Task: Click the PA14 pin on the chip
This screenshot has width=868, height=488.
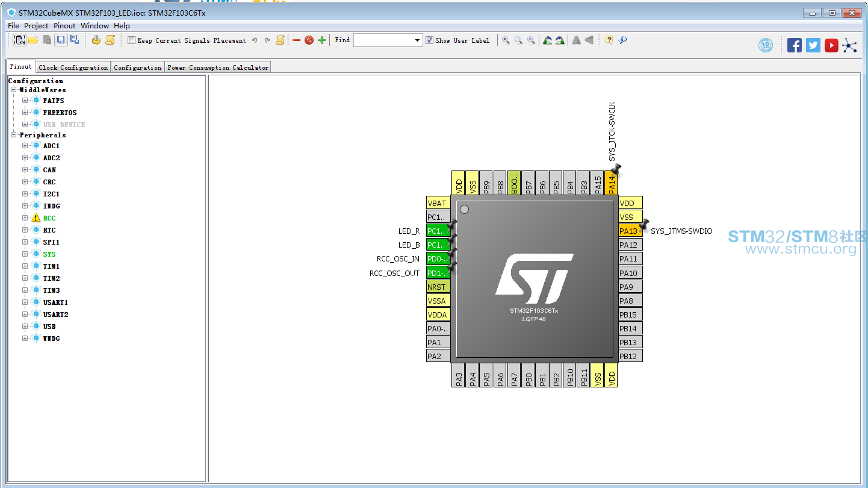Action: tap(611, 183)
